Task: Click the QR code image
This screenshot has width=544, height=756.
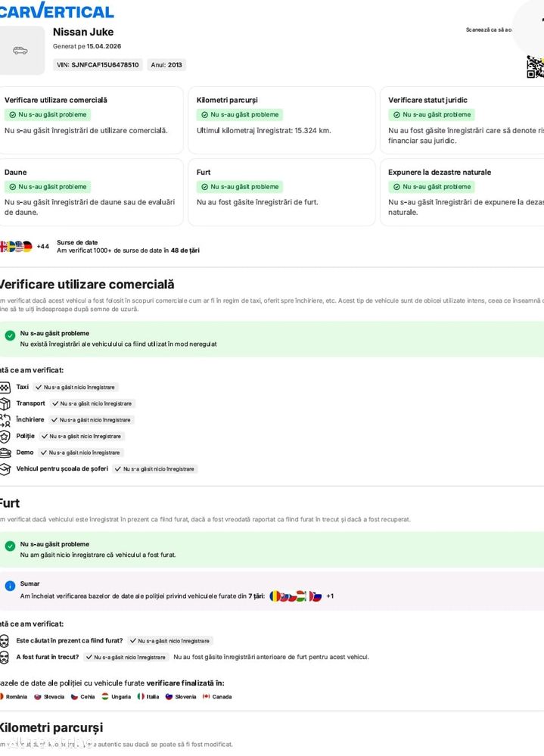Action: 535,67
